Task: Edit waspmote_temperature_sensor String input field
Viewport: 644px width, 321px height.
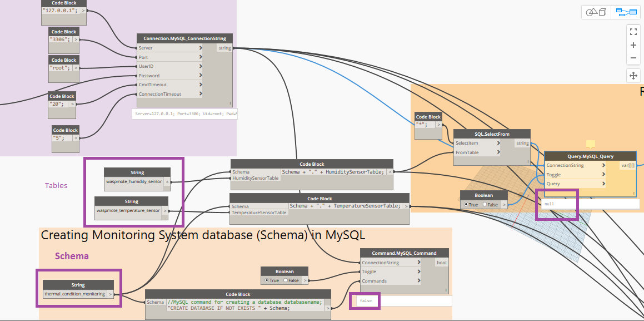Action: [x=128, y=210]
